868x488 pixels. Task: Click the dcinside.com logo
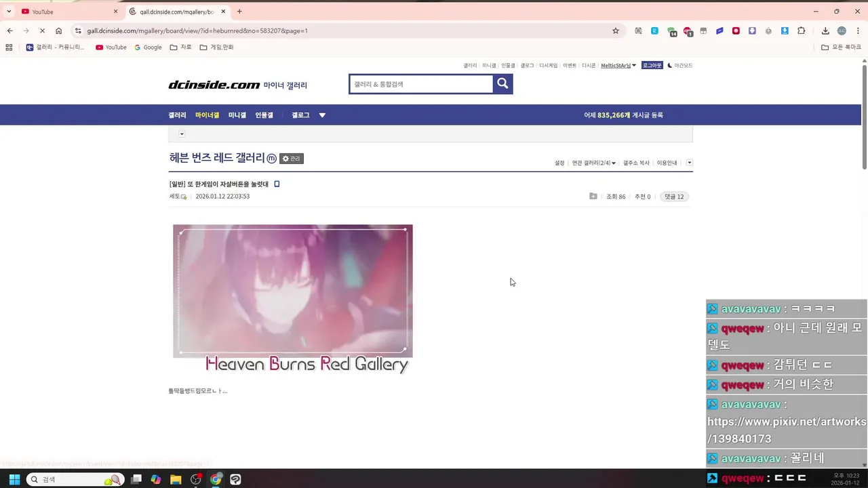[x=214, y=85]
